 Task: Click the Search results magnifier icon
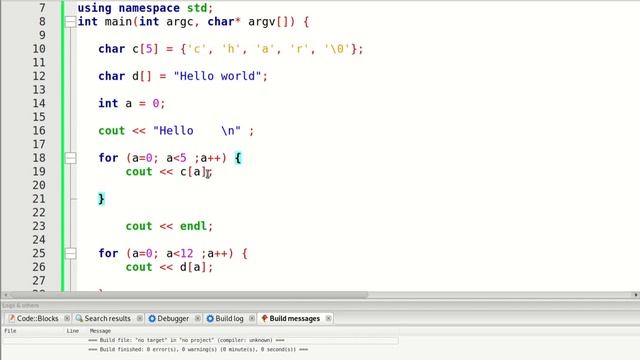tap(79, 318)
